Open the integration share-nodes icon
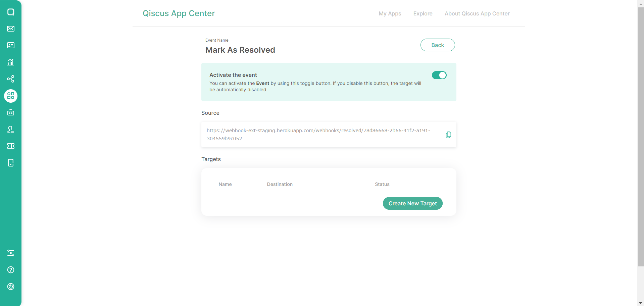The height and width of the screenshot is (306, 644). point(11,79)
